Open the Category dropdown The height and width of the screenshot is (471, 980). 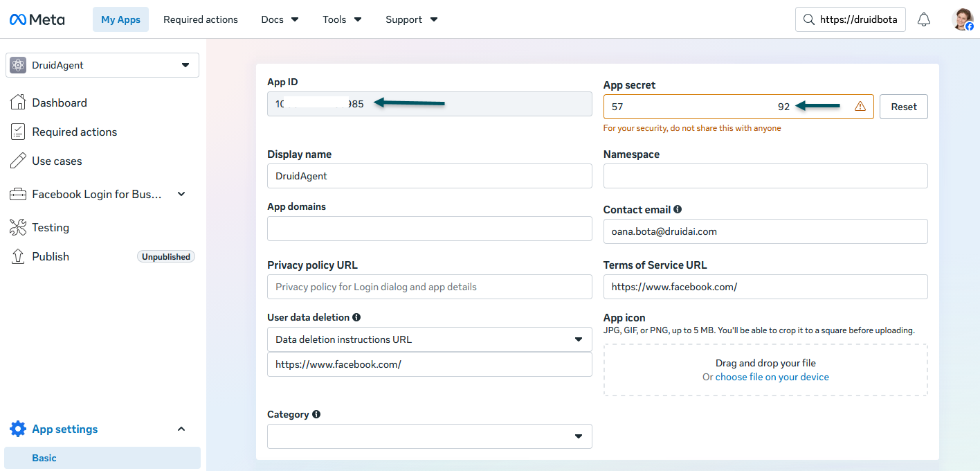click(x=430, y=436)
